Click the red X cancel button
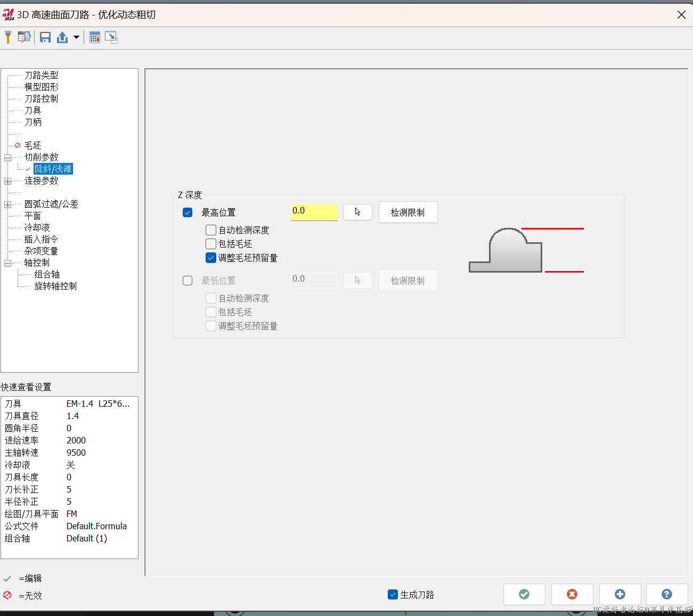693x616 pixels. pyautogui.click(x=572, y=594)
